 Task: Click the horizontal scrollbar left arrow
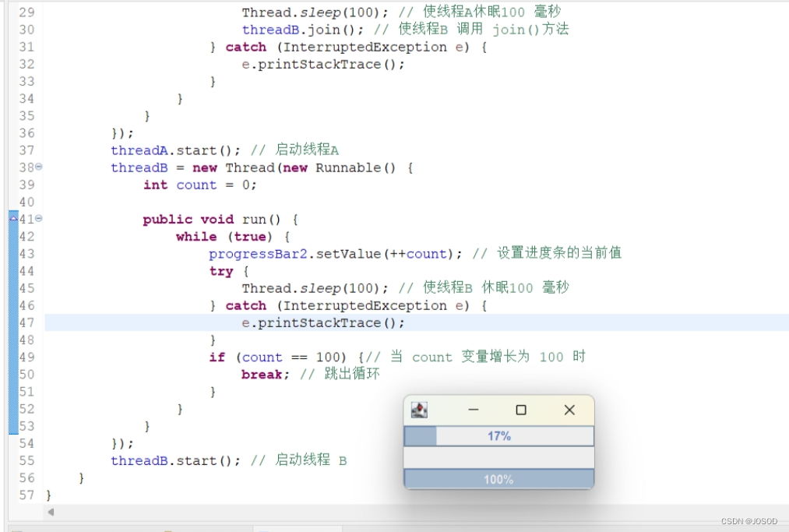(51, 513)
